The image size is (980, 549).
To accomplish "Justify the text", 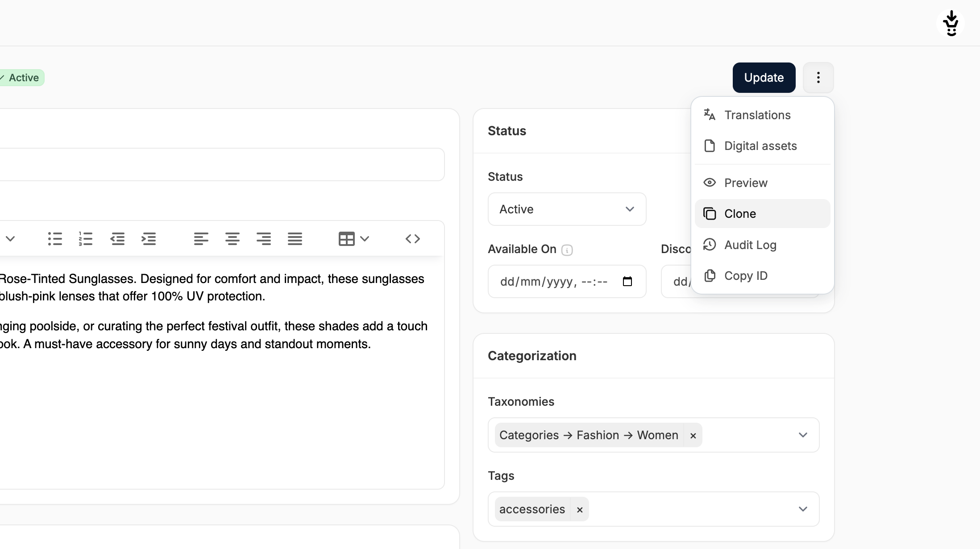I will [295, 239].
